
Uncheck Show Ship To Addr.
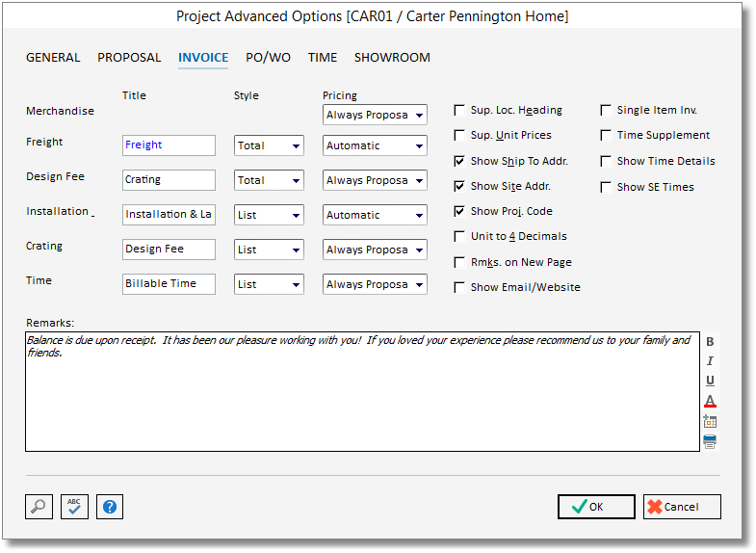click(459, 161)
